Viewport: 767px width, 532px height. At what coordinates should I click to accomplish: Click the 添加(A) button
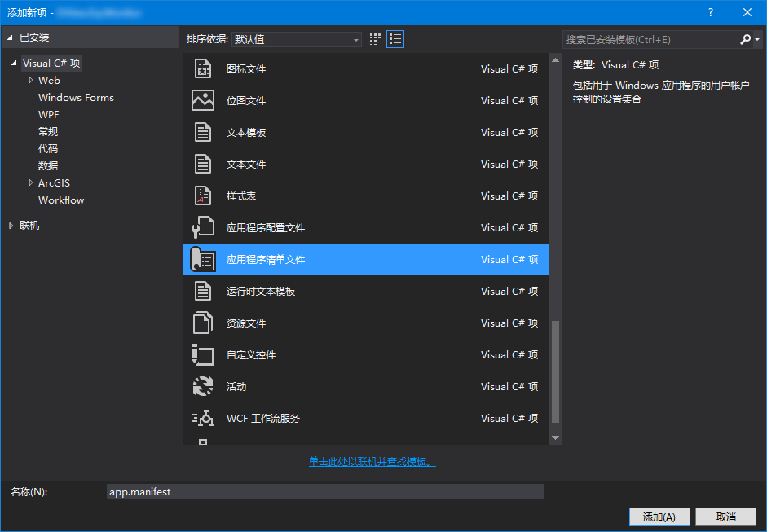(x=659, y=517)
